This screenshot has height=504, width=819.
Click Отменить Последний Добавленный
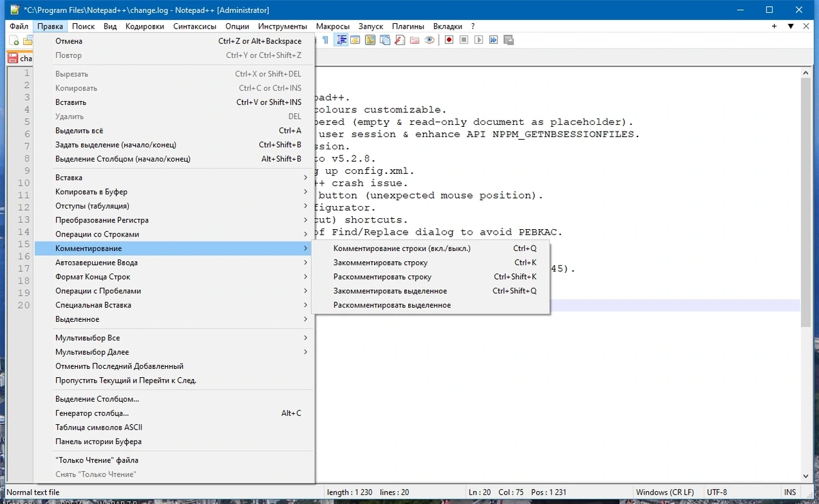pyautogui.click(x=175, y=366)
